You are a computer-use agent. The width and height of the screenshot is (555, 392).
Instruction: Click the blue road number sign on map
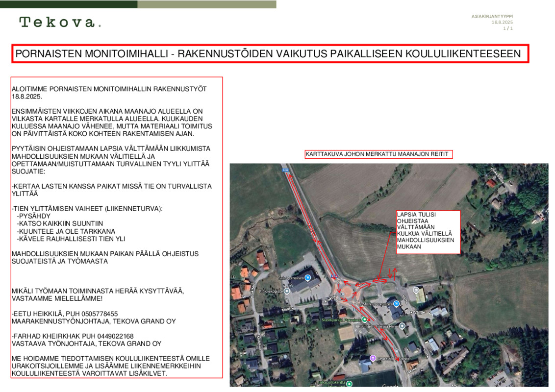pos(285,169)
